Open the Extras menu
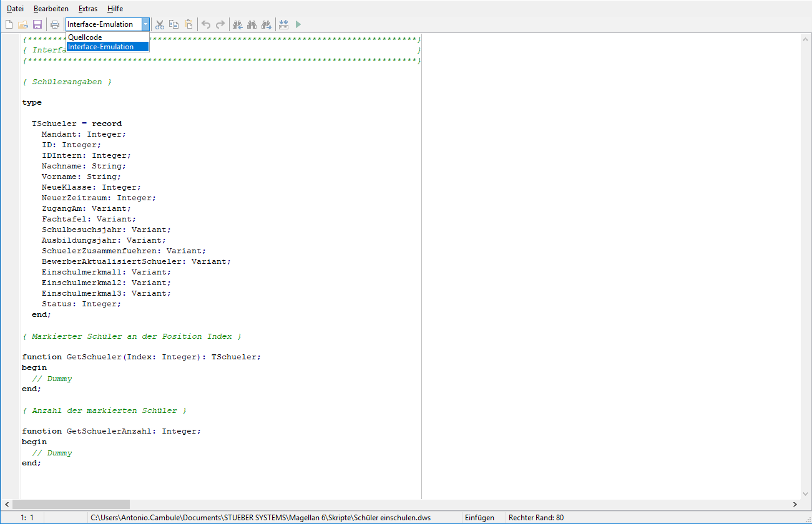 pyautogui.click(x=88, y=9)
